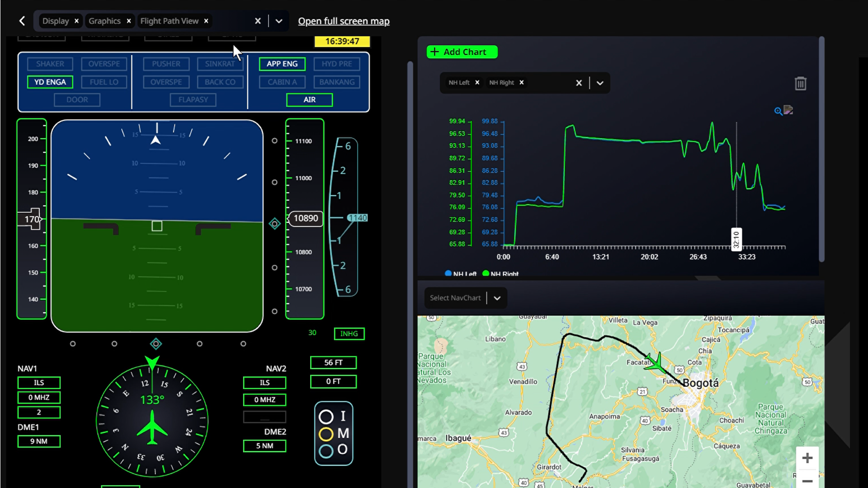
Task: Open the Select NavChart dropdown
Action: (497, 298)
